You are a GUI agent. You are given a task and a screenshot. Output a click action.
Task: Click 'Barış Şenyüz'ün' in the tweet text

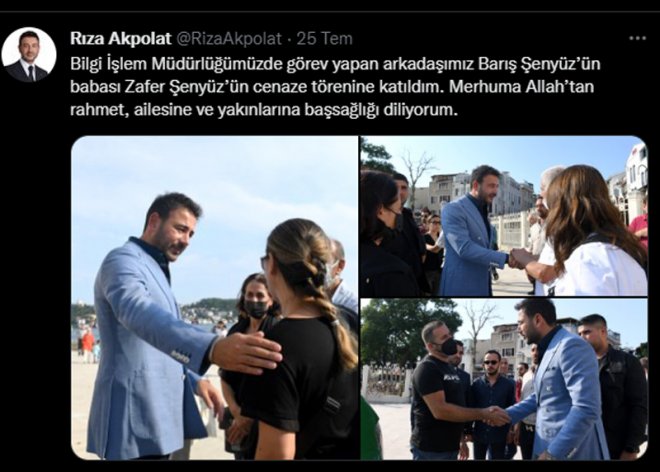[540, 64]
